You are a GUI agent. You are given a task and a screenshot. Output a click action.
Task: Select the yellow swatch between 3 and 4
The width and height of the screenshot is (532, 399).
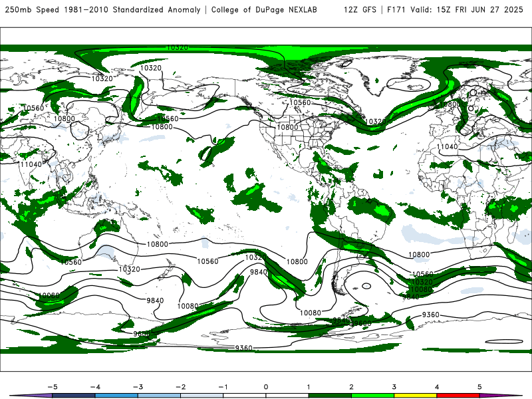point(416,396)
